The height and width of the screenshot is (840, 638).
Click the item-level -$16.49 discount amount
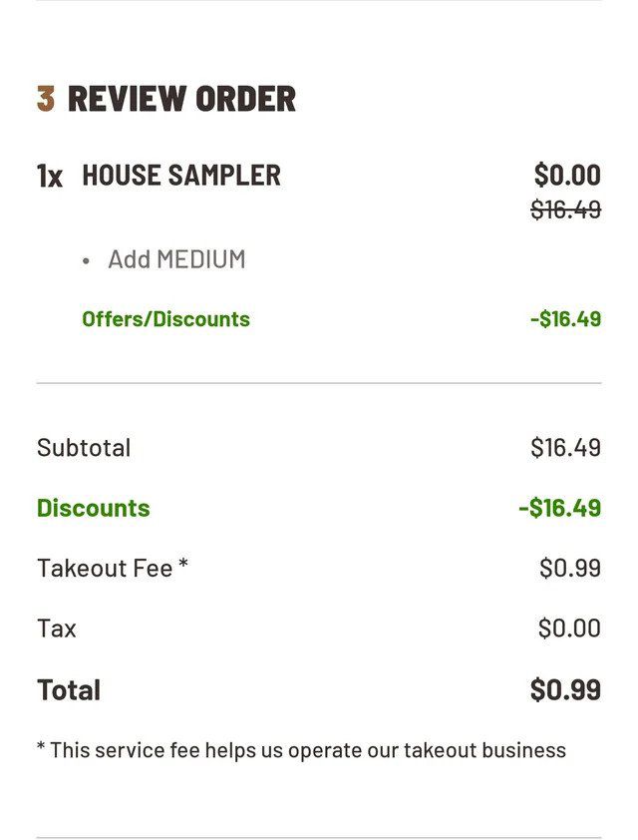click(566, 319)
